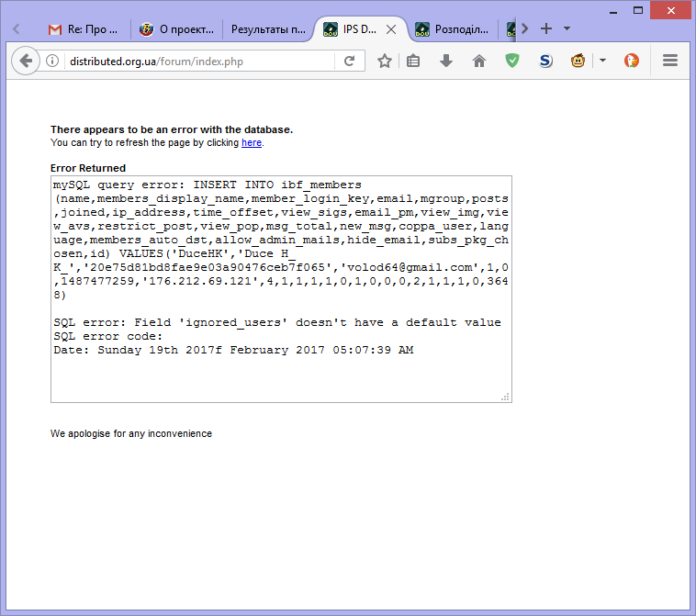Show site information for distributed.org.ua

52,62
